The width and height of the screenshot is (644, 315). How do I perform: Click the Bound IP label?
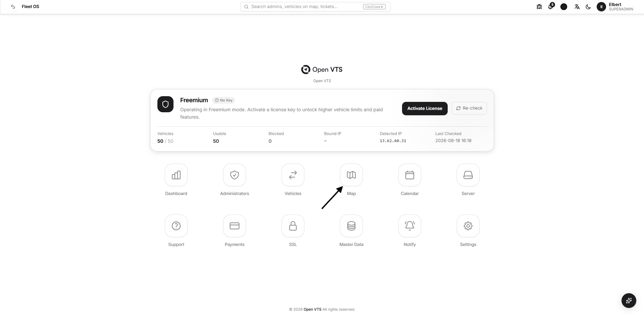pos(333,134)
